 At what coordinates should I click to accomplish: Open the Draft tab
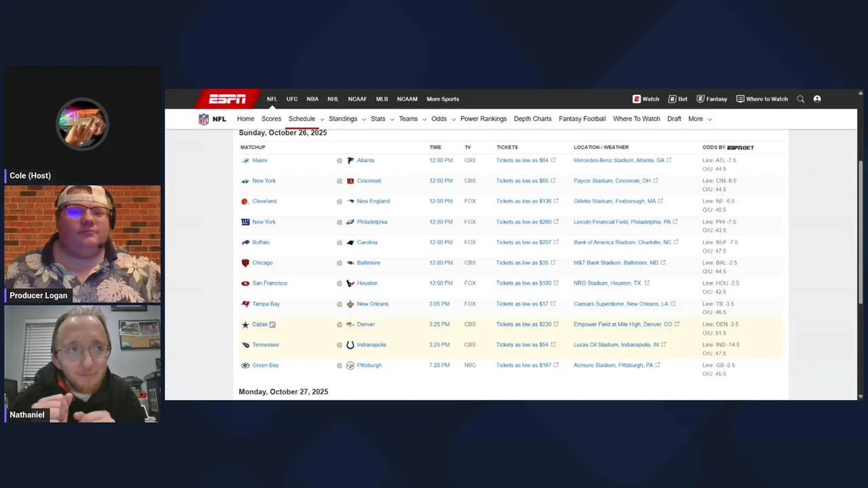(x=674, y=119)
